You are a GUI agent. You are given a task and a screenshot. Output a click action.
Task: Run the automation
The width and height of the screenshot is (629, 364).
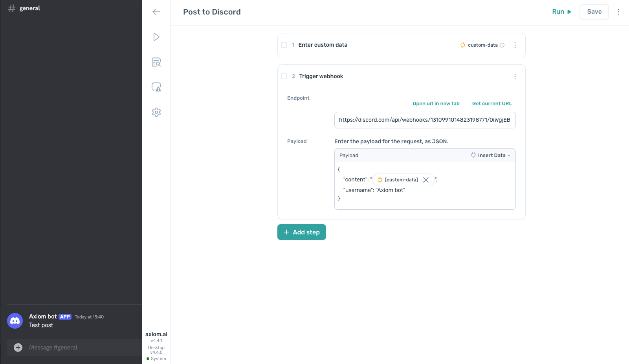click(562, 12)
